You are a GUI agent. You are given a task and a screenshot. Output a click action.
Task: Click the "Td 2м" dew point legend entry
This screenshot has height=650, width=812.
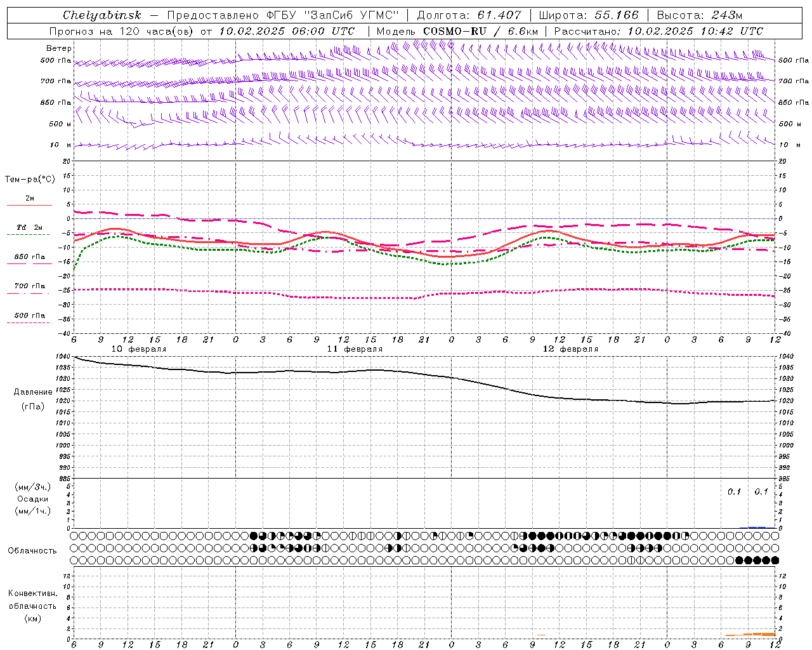coord(30,227)
